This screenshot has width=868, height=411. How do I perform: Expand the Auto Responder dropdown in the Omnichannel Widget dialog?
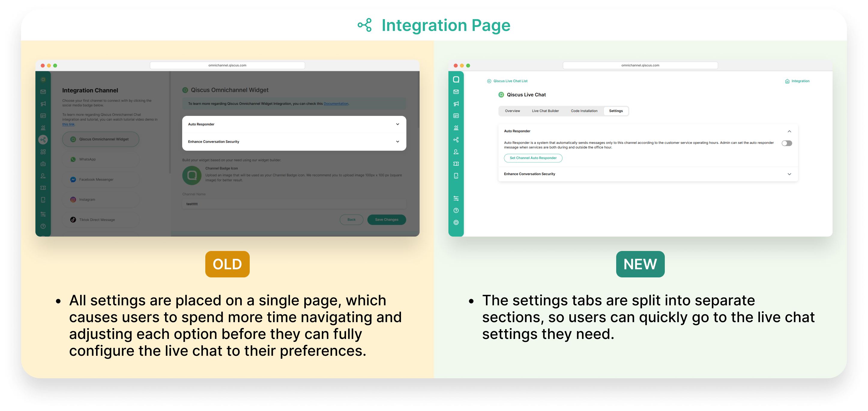[397, 124]
